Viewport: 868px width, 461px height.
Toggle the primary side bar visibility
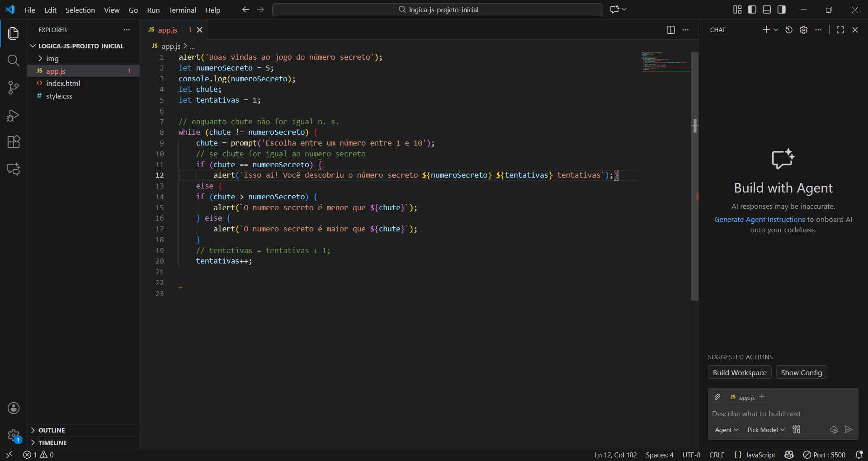752,9
